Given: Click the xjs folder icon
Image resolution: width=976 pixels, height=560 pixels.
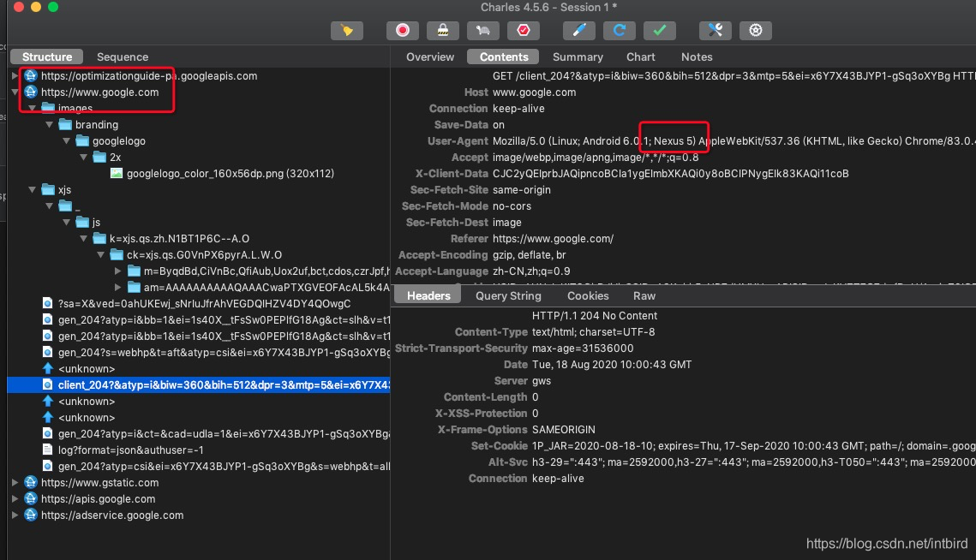Looking at the screenshot, I should [x=48, y=189].
